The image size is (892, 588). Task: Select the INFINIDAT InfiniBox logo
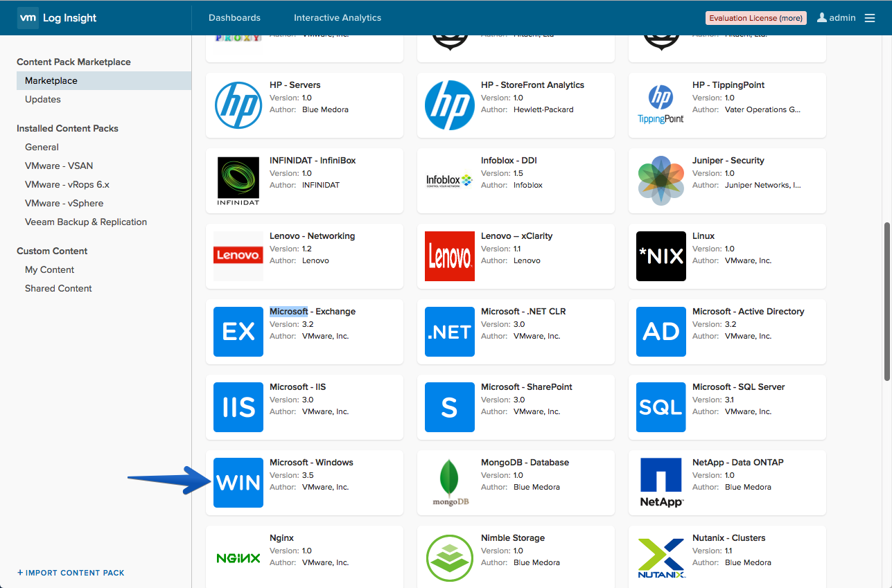click(x=238, y=181)
